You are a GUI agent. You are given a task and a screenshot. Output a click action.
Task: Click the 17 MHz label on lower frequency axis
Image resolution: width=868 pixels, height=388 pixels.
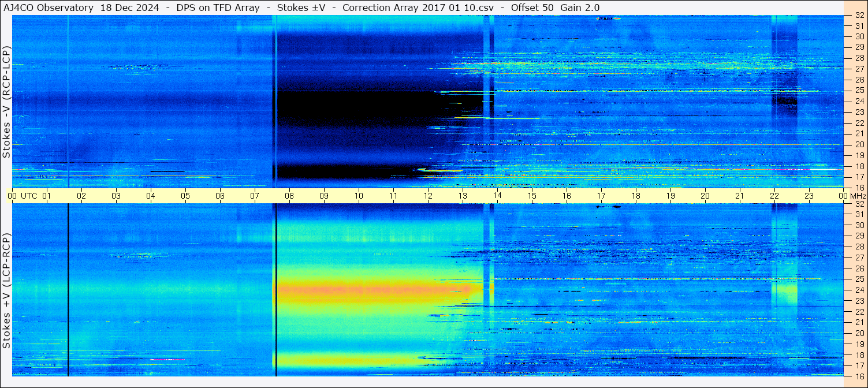(859, 365)
